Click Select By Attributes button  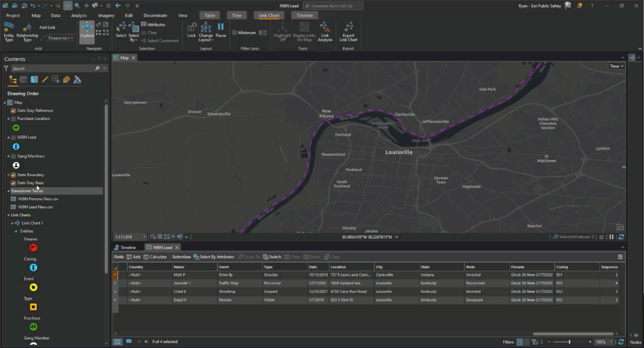coord(214,257)
